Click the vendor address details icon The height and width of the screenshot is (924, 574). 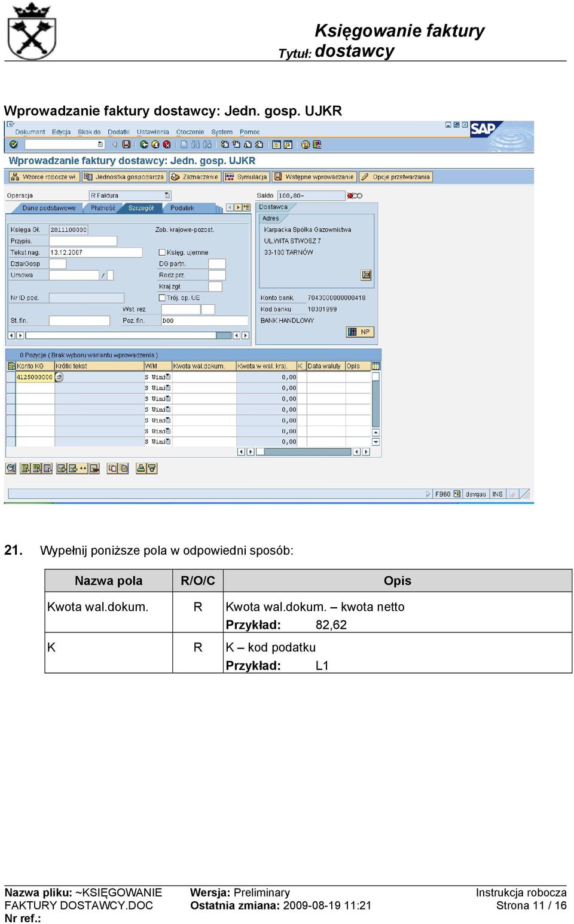[366, 275]
